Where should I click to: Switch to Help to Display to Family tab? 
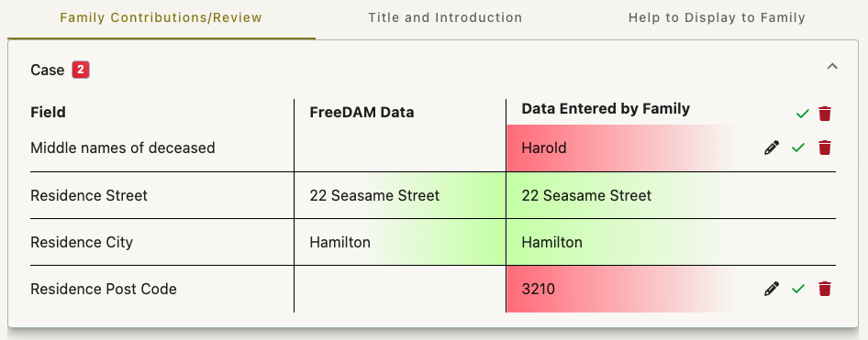coord(717,17)
